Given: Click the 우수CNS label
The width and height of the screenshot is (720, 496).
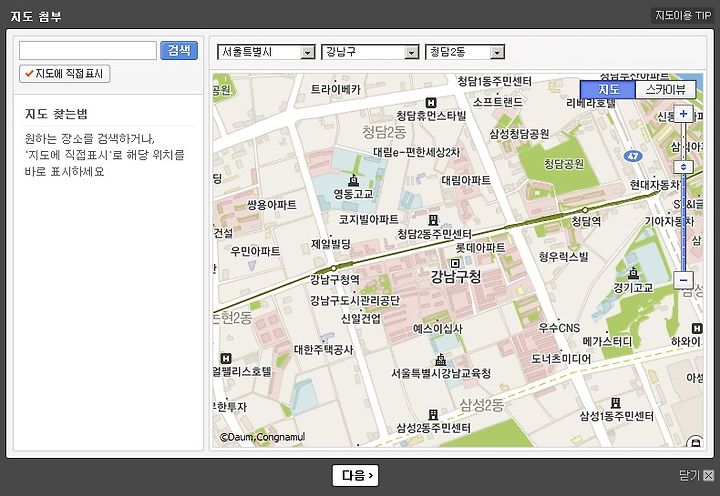Looking at the screenshot, I should [559, 328].
